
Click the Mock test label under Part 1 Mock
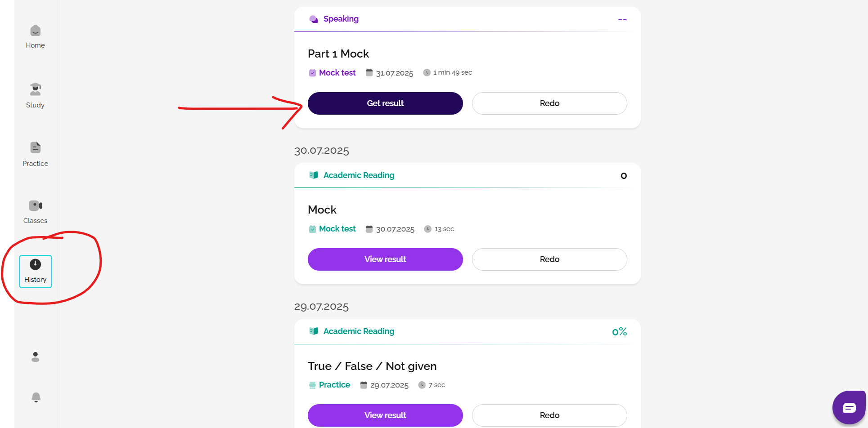click(x=337, y=73)
